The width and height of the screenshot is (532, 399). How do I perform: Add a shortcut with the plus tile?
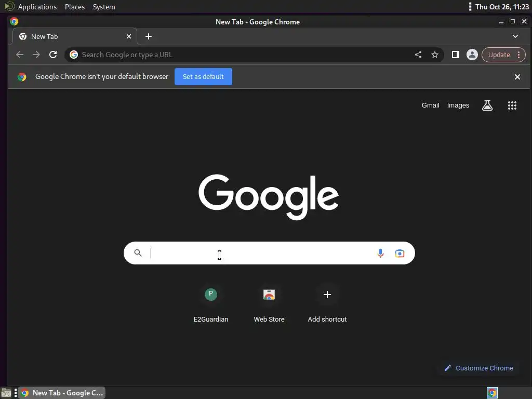pos(327,304)
